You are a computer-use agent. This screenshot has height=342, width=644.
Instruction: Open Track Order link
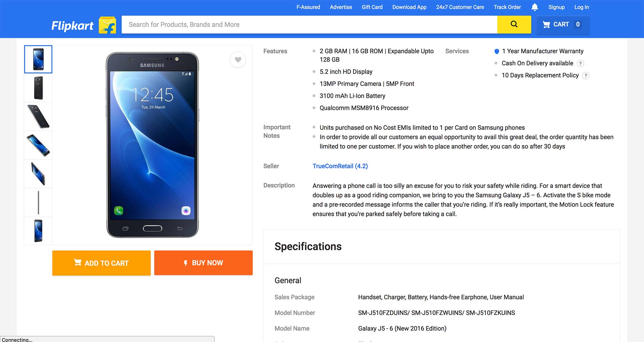pos(507,7)
